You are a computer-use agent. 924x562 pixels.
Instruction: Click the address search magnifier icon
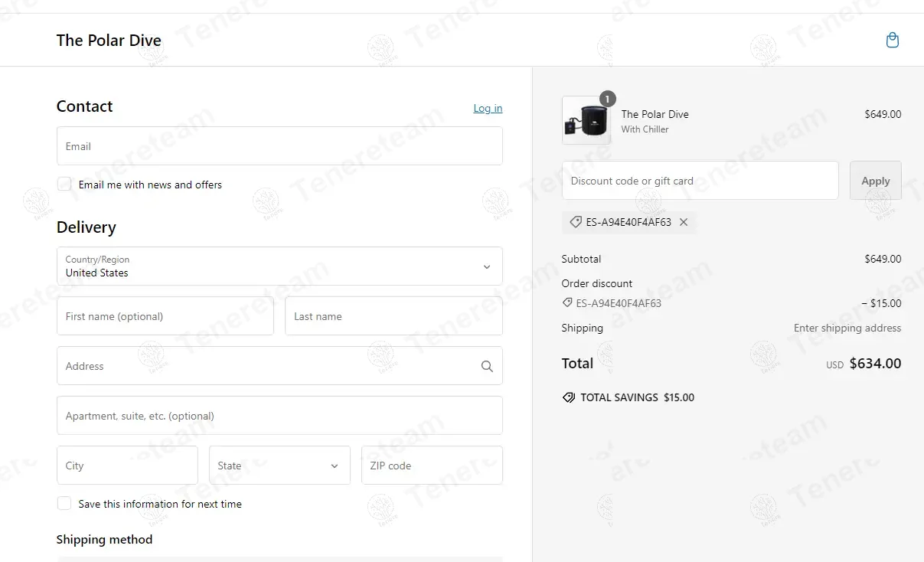487,367
